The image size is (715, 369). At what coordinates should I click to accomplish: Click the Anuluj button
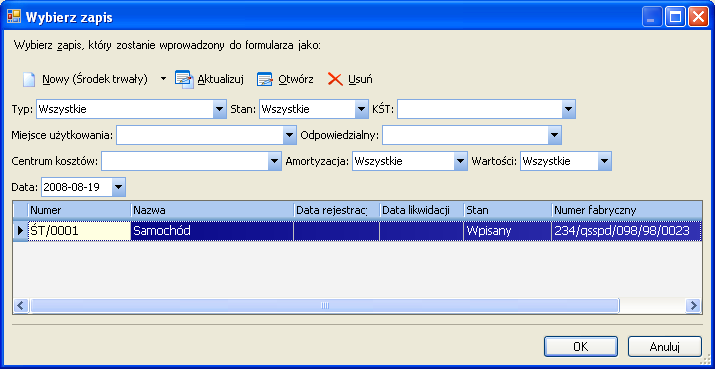pyautogui.click(x=665, y=347)
